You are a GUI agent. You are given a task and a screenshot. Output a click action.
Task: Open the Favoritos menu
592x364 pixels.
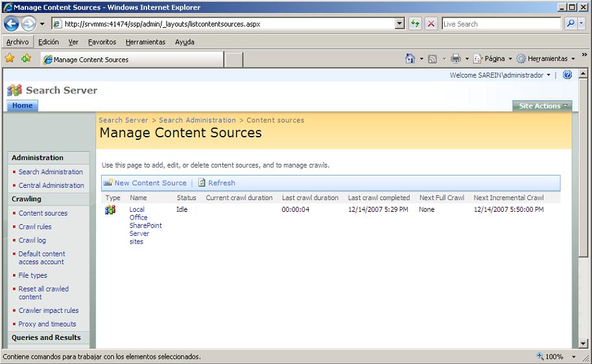pos(102,42)
